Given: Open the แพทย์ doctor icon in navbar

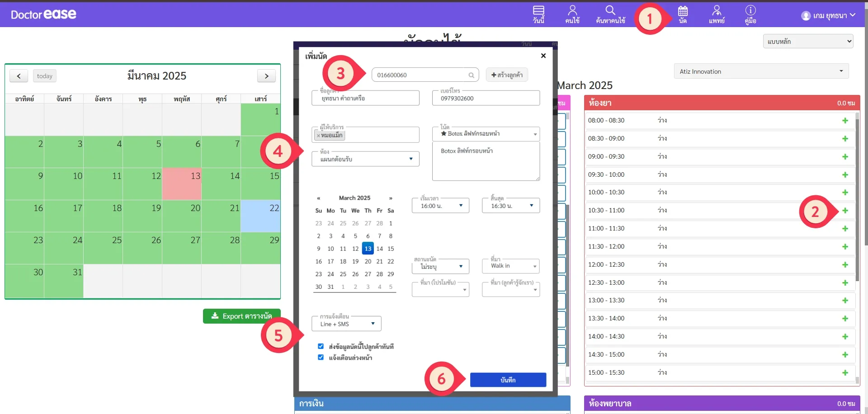Looking at the screenshot, I should 717,14.
